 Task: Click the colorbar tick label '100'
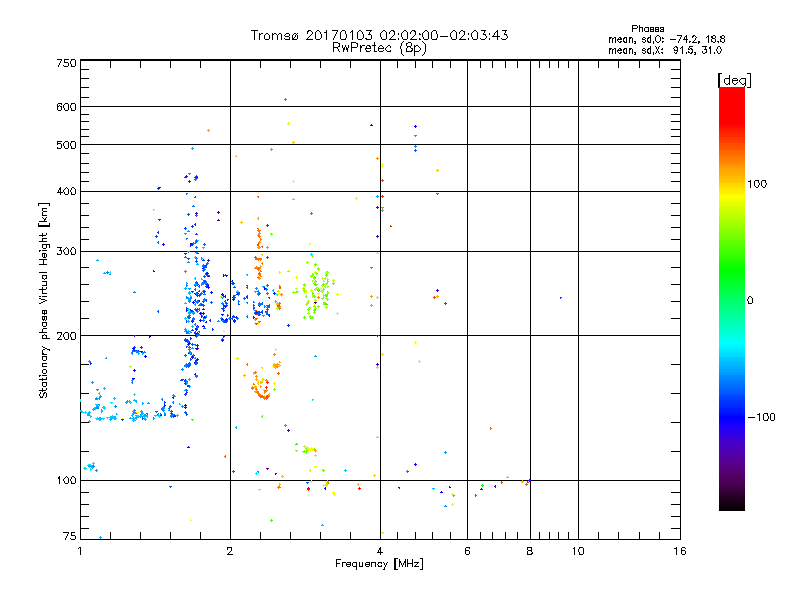[x=757, y=184]
